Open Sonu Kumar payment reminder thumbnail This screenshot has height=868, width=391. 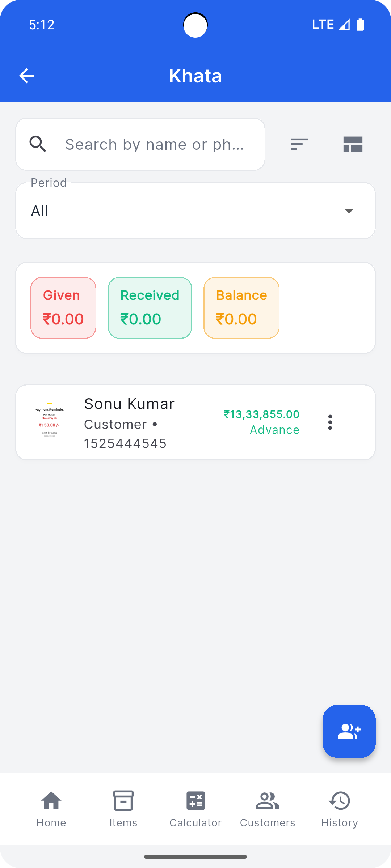coord(49,422)
